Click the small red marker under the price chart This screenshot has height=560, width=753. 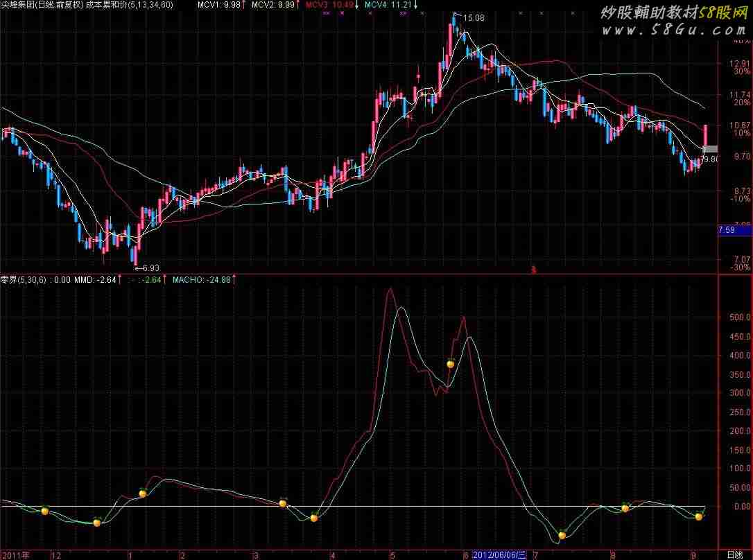pos(533,270)
